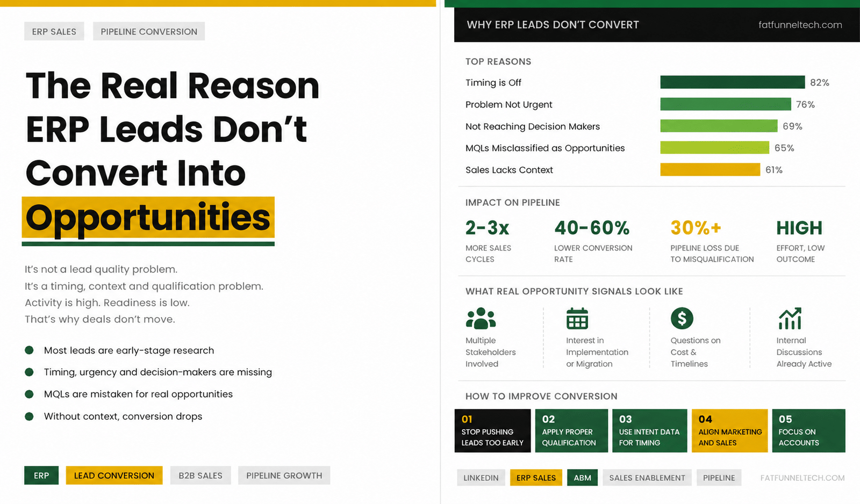Select the ERP SALES tag at top left
The width and height of the screenshot is (860, 504).
[54, 32]
